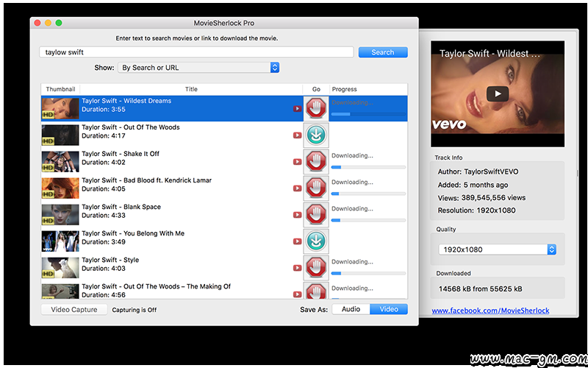Select 'Out Of The Woods – The Making Of' title

click(x=156, y=286)
